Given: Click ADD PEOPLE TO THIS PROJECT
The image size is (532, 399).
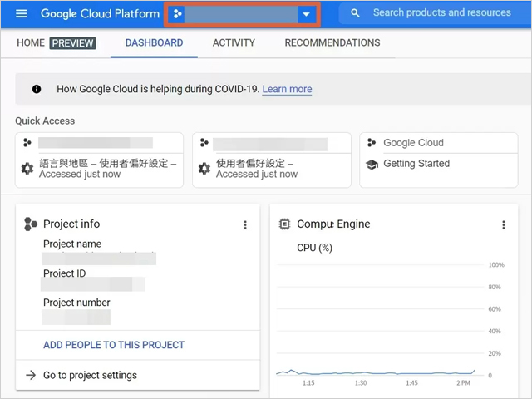Looking at the screenshot, I should (x=114, y=345).
